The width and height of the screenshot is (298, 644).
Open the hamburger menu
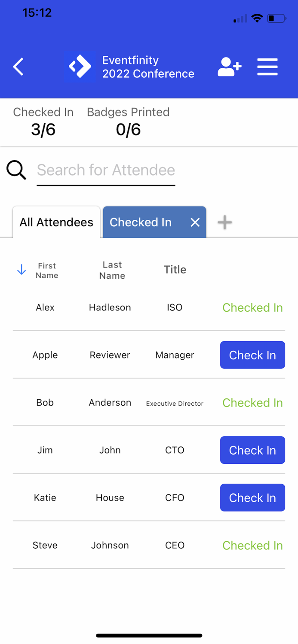pyautogui.click(x=267, y=67)
